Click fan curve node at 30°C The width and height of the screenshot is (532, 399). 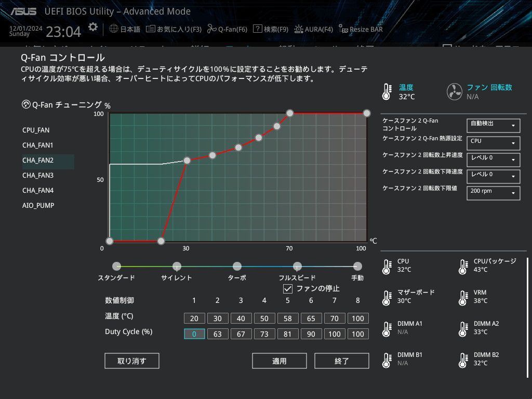coord(187,161)
